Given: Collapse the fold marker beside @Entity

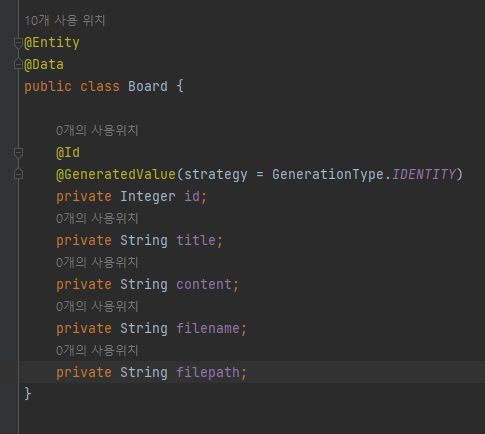Looking at the screenshot, I should click(x=18, y=43).
